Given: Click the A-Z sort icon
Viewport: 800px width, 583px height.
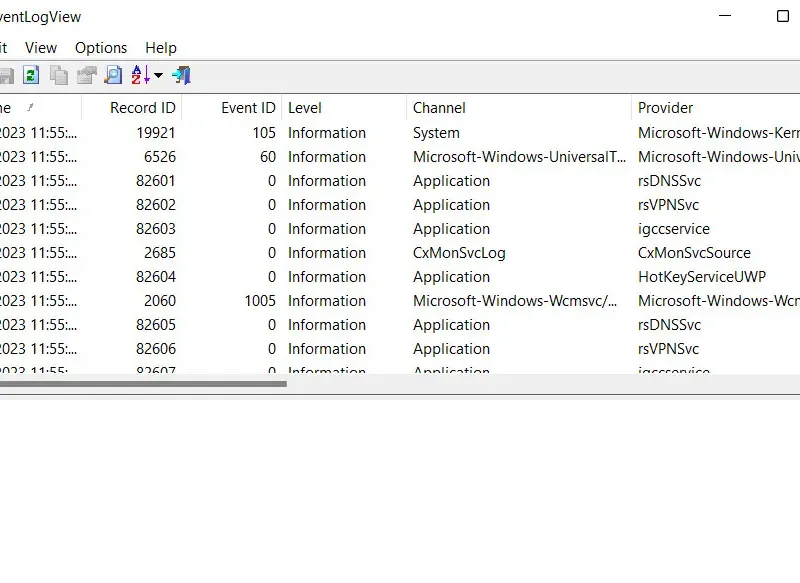Looking at the screenshot, I should pos(140,75).
